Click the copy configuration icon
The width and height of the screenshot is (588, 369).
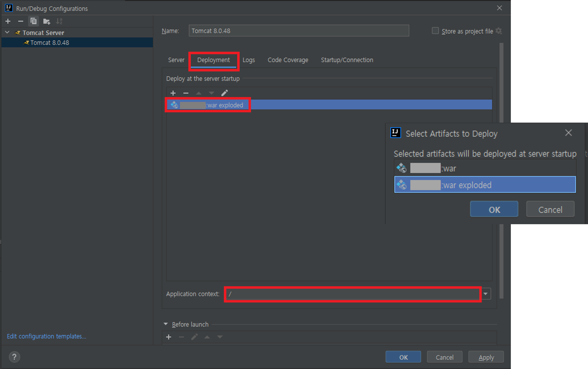point(34,21)
